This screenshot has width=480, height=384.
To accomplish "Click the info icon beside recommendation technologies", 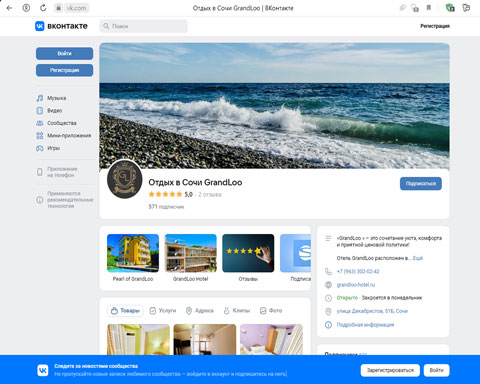I will click(40, 200).
